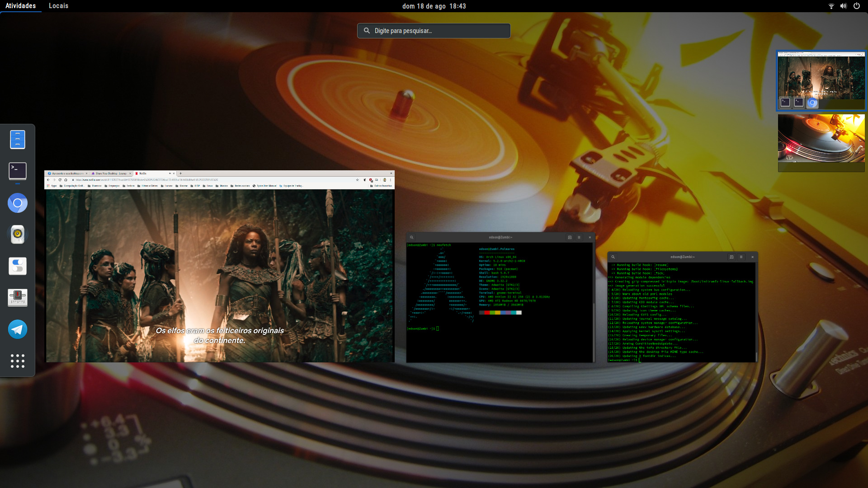Screen dimensions: 868x488
Task: Open GNOME Tweaks from the dash
Action: (x=17, y=266)
